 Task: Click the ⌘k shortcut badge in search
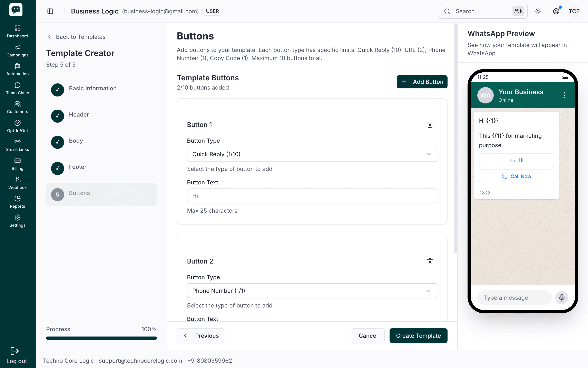(518, 11)
